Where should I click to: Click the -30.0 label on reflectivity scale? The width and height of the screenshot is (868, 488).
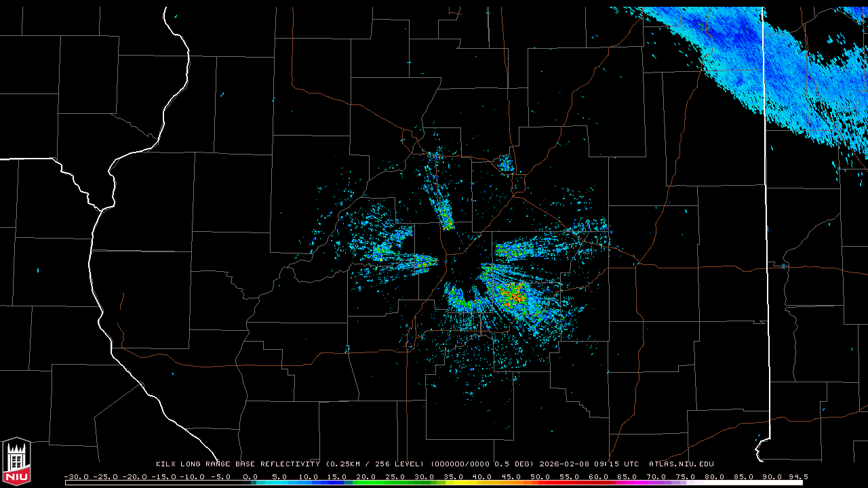click(x=76, y=476)
